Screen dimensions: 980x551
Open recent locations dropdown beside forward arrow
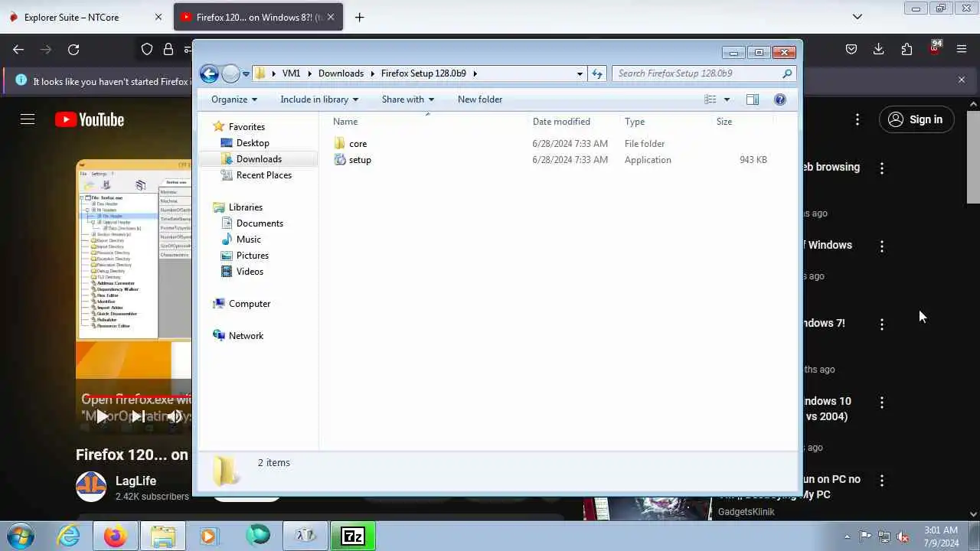pyautogui.click(x=246, y=74)
